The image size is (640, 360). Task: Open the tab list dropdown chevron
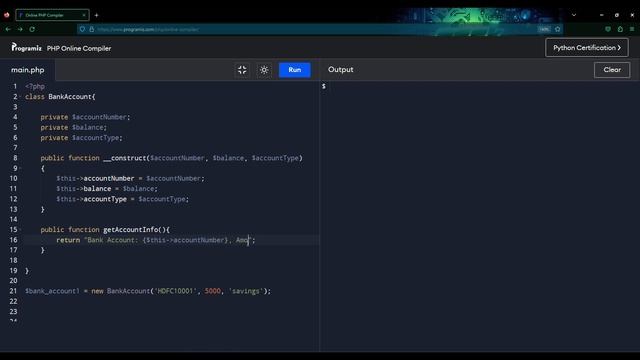(574, 15)
